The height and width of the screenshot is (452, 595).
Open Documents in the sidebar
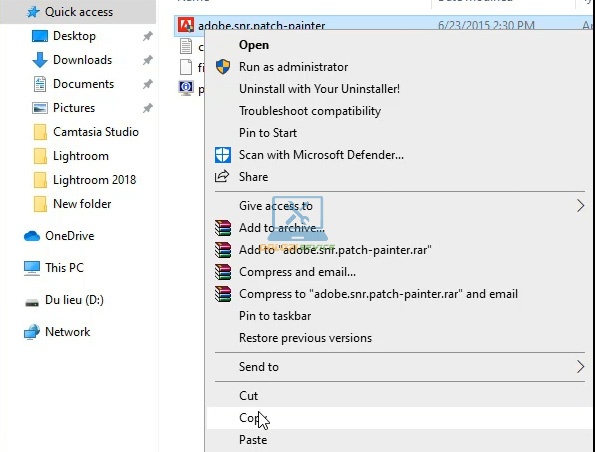(83, 84)
